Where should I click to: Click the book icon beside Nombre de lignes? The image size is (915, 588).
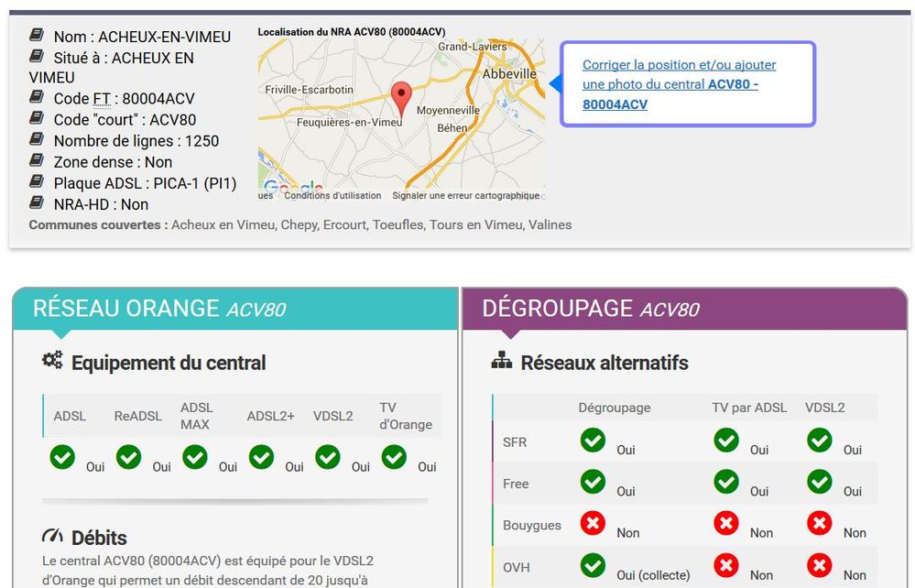37,139
